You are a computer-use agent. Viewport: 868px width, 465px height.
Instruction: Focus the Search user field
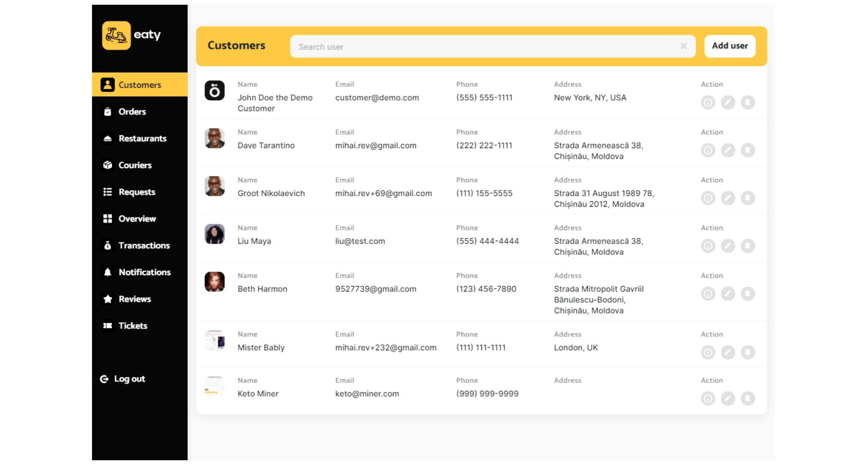484,47
